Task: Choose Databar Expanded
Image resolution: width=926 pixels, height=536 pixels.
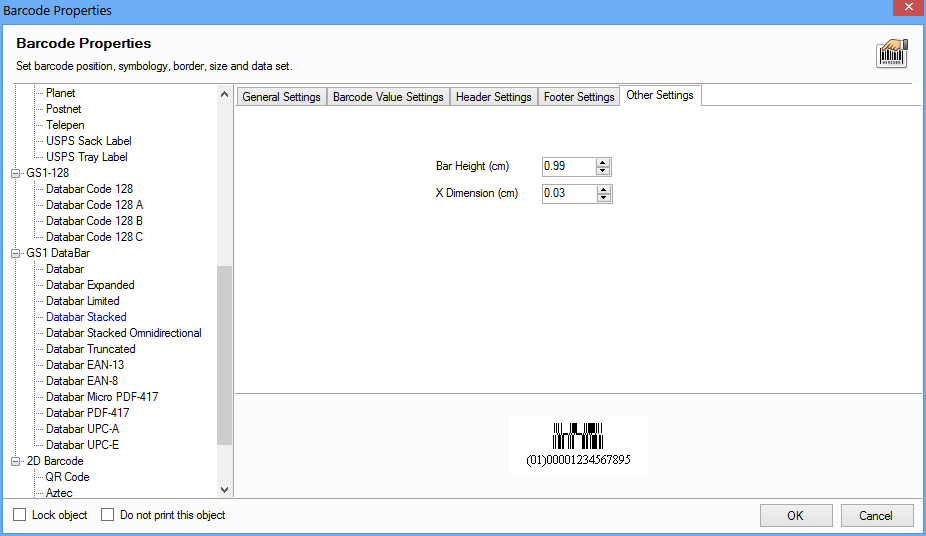Action: (x=90, y=285)
